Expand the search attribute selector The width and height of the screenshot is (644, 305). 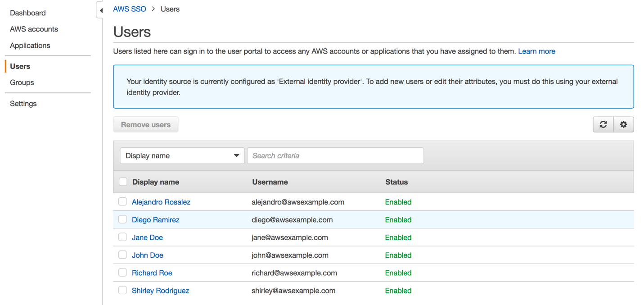click(237, 155)
